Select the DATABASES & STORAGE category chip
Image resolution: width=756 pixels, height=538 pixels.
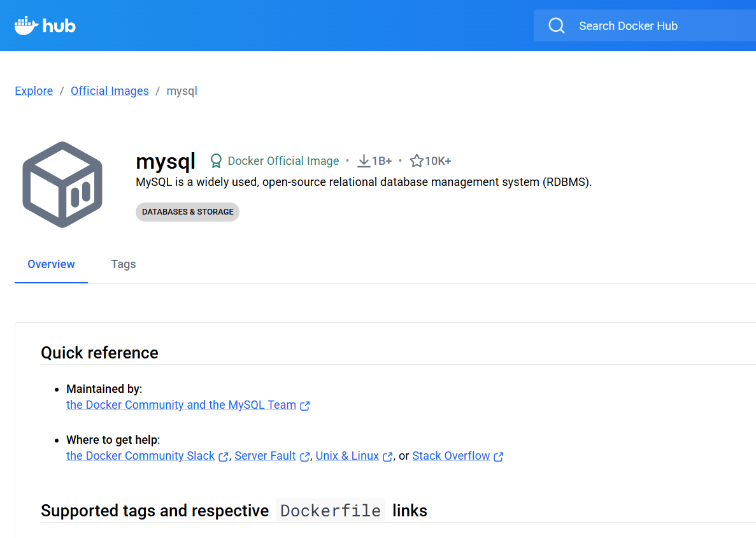tap(187, 212)
